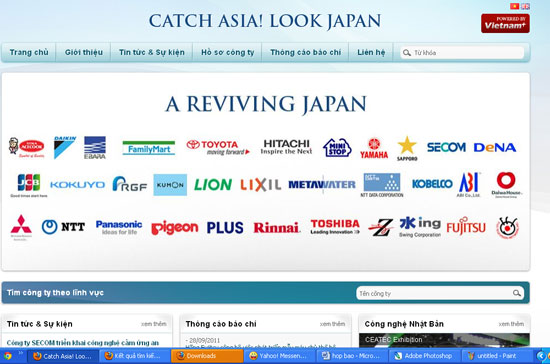Click the Toshiba Leading Innovation logo
Image resolution: width=550 pixels, height=364 pixels.
[335, 227]
